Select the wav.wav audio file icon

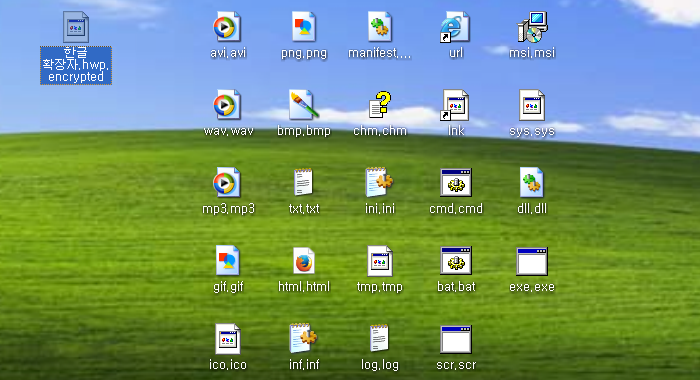[x=228, y=105]
